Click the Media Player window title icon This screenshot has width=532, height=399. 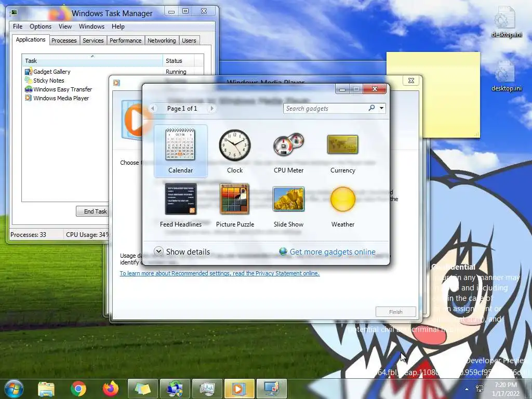tap(116, 83)
